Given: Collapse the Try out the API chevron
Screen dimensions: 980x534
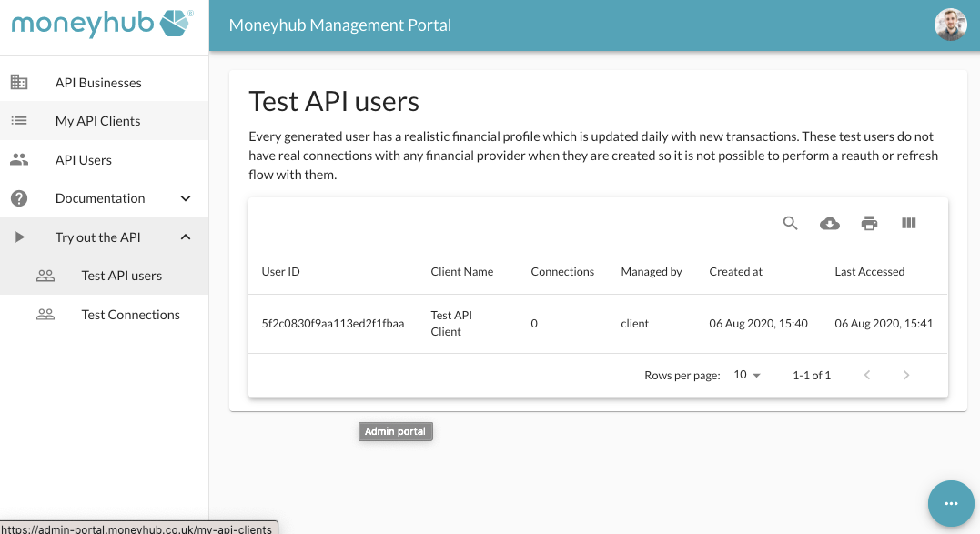Looking at the screenshot, I should [x=186, y=237].
